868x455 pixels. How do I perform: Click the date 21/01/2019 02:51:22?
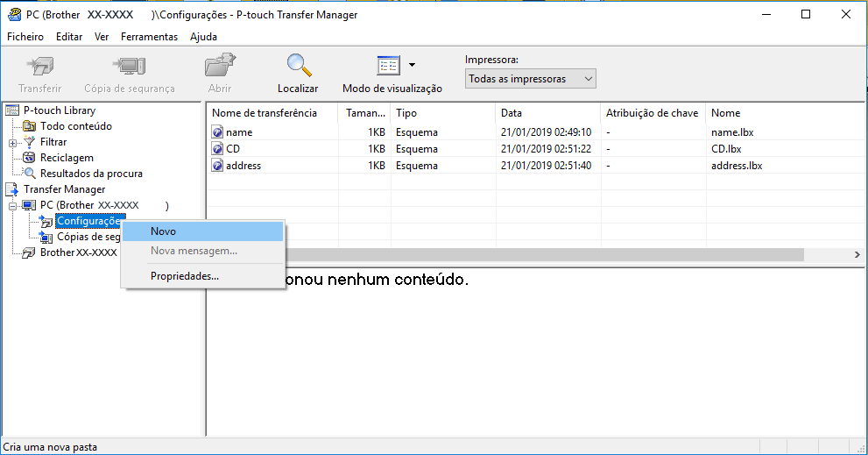[x=546, y=148]
